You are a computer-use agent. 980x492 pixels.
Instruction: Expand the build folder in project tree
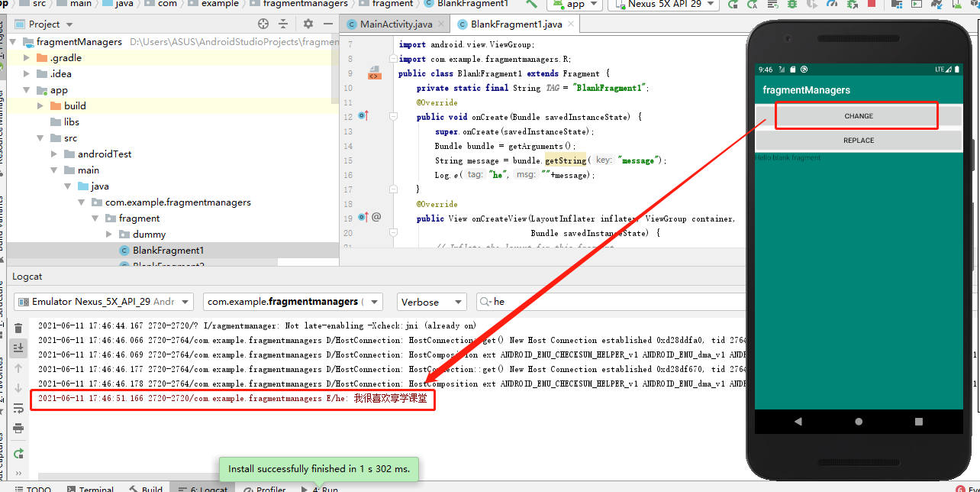pos(40,106)
